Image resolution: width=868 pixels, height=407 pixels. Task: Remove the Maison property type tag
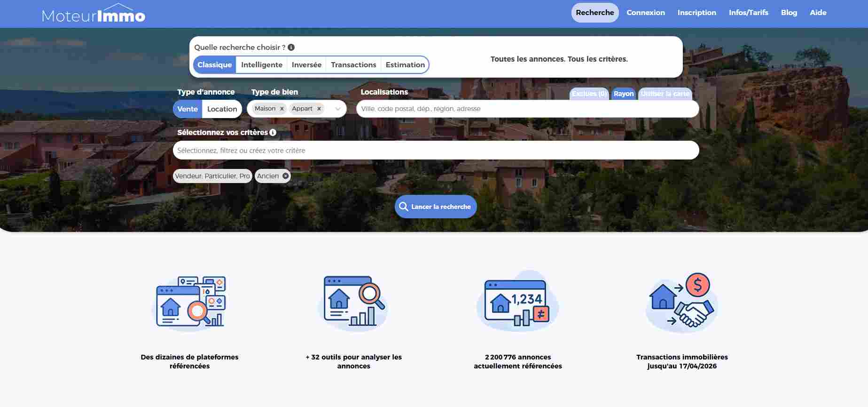coord(282,109)
